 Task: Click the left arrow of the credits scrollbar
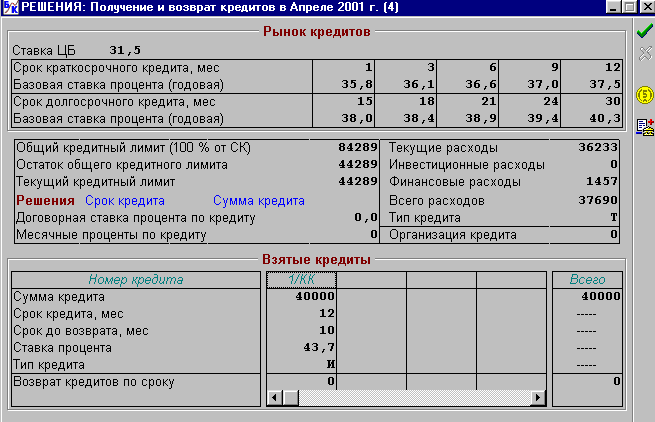pyautogui.click(x=274, y=397)
